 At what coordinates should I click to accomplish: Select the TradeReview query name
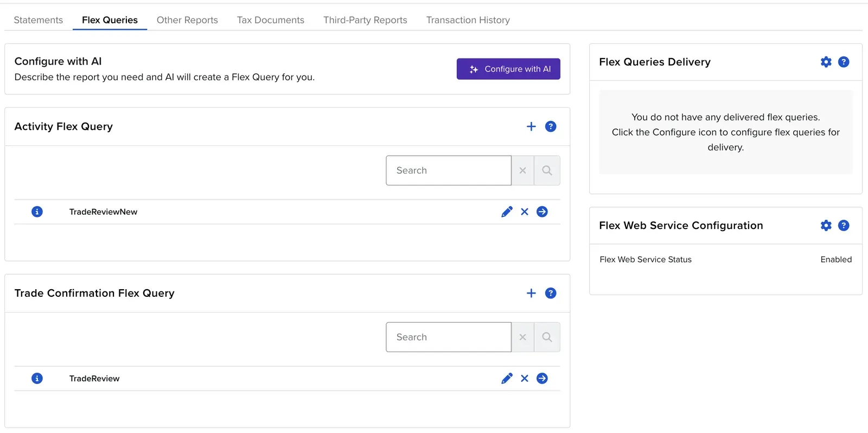[94, 378]
